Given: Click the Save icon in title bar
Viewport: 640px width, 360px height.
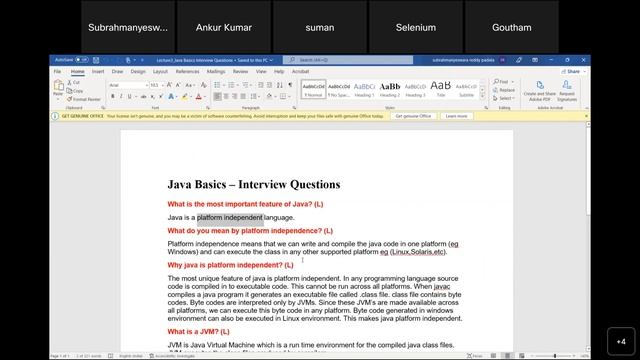Looking at the screenshot, I should point(96,60).
